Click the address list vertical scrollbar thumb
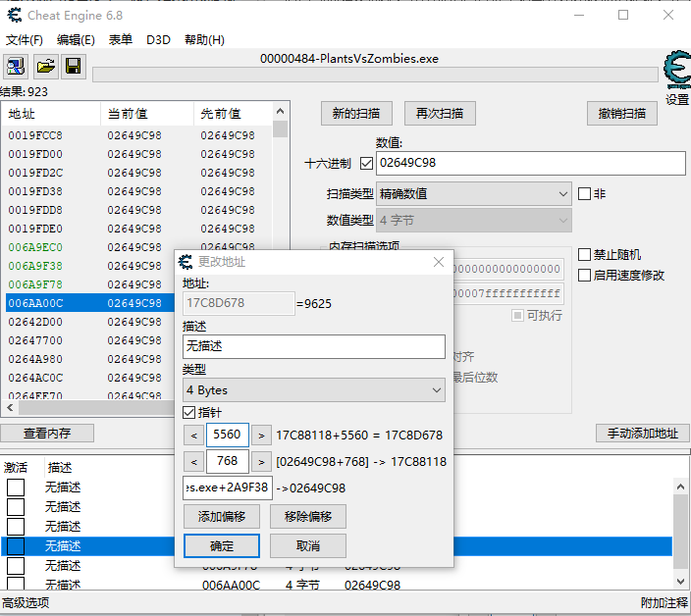This screenshot has width=691, height=616. point(281,129)
